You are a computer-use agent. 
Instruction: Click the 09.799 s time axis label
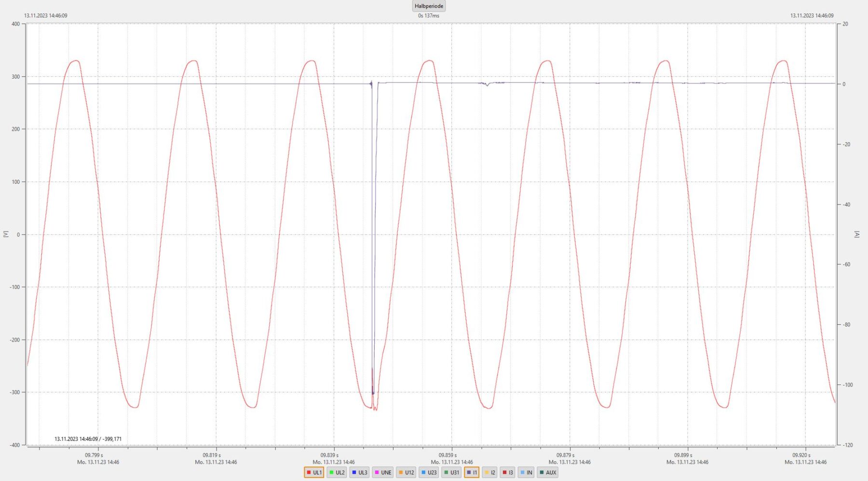[x=94, y=455]
